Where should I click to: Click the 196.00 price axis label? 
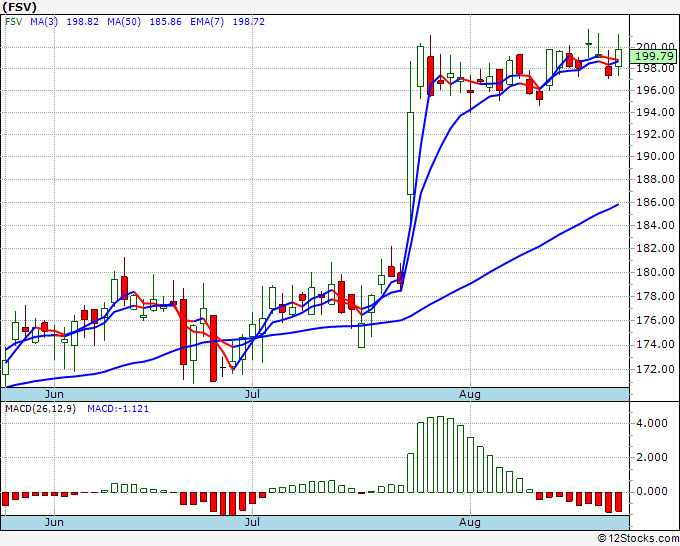pos(655,90)
